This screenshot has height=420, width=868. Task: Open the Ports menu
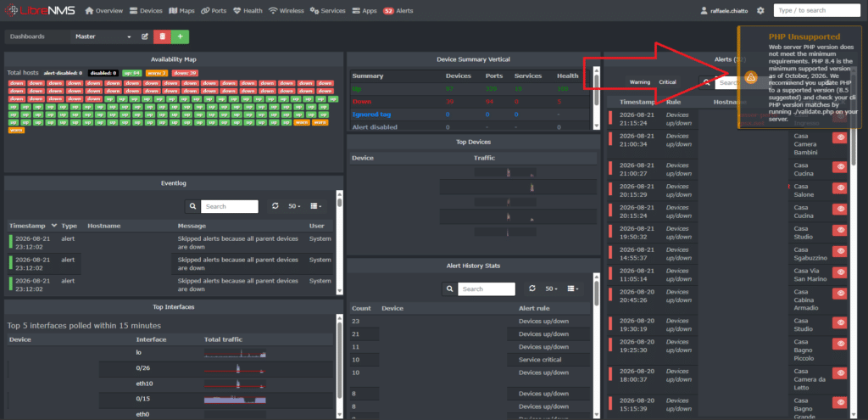pos(214,10)
